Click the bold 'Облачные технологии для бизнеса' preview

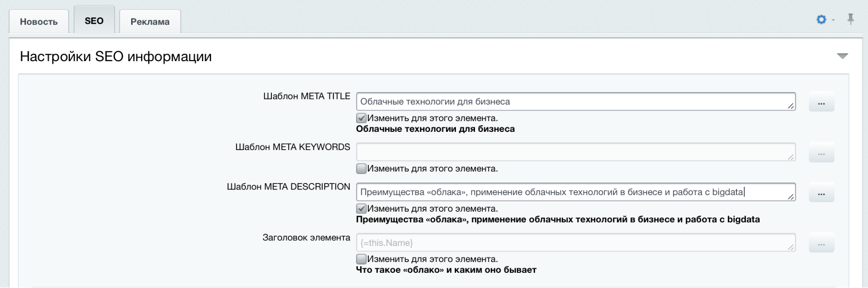point(436,129)
